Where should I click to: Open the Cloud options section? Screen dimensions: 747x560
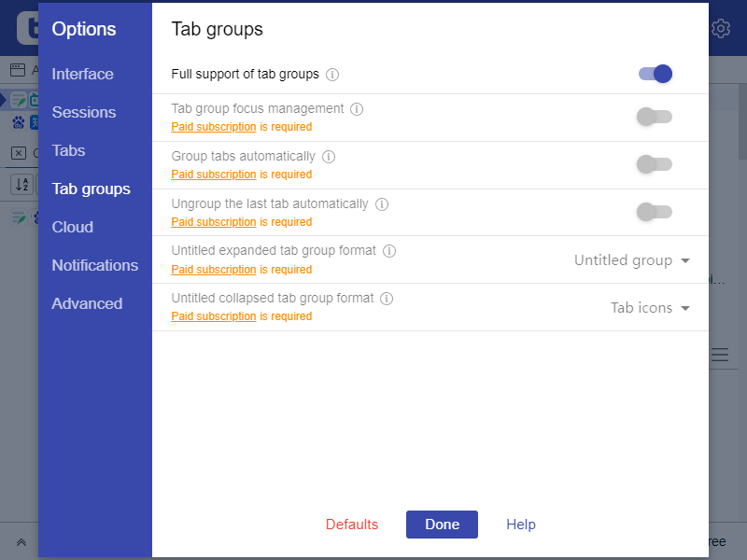click(x=73, y=227)
